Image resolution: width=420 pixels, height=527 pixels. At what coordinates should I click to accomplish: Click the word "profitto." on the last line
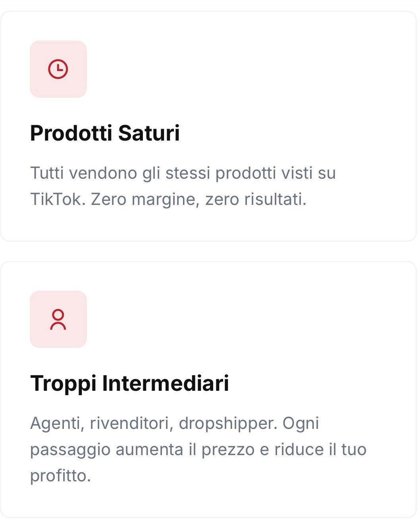pyautogui.click(x=60, y=475)
